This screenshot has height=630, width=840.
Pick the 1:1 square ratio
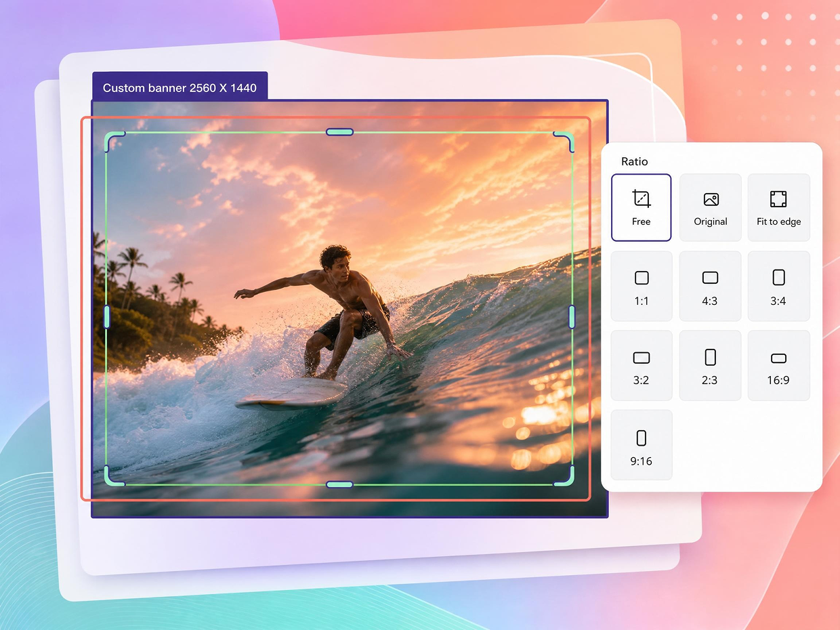tap(641, 286)
